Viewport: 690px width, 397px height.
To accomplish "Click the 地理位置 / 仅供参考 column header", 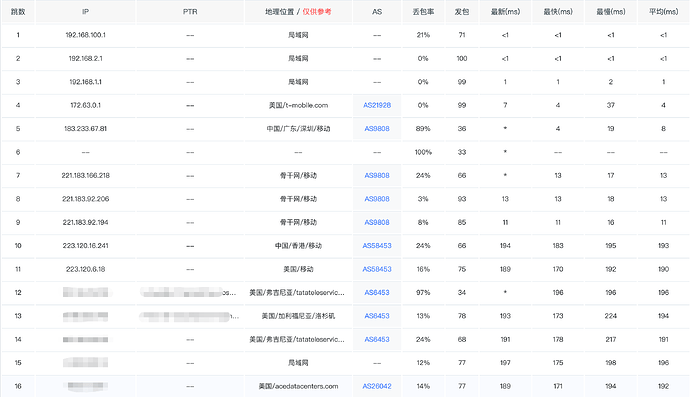I will point(298,12).
